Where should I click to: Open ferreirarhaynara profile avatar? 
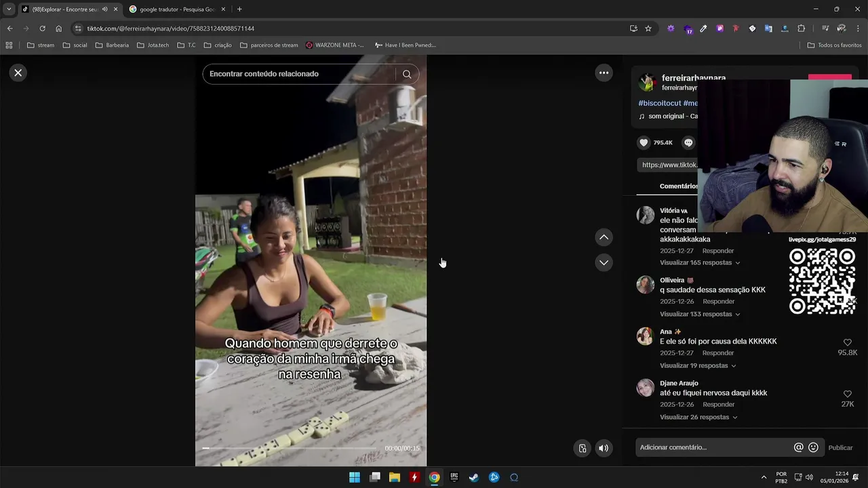(x=647, y=83)
